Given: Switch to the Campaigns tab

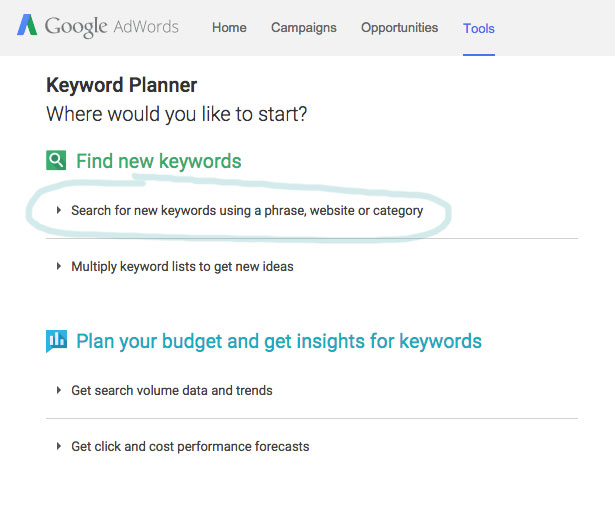Looking at the screenshot, I should 304,28.
